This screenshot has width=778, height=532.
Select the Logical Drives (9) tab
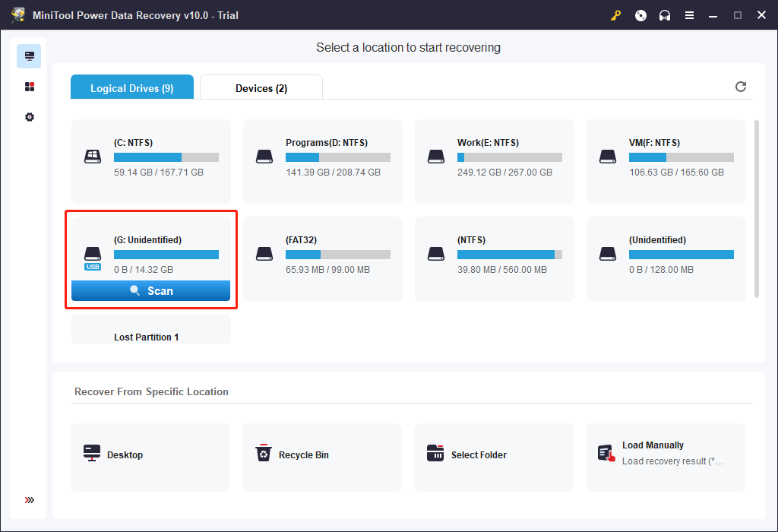click(131, 87)
